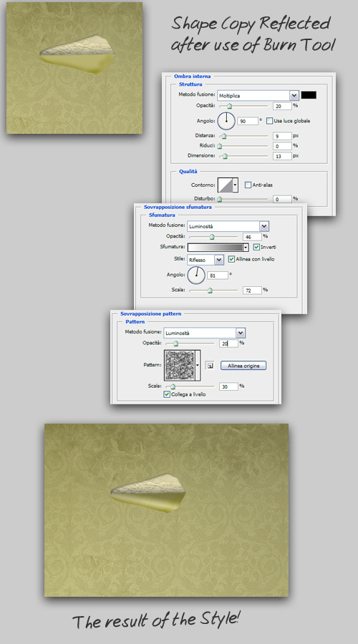Click the Contorno contour thumbnail
This screenshot has height=644, width=358.
tap(225, 185)
